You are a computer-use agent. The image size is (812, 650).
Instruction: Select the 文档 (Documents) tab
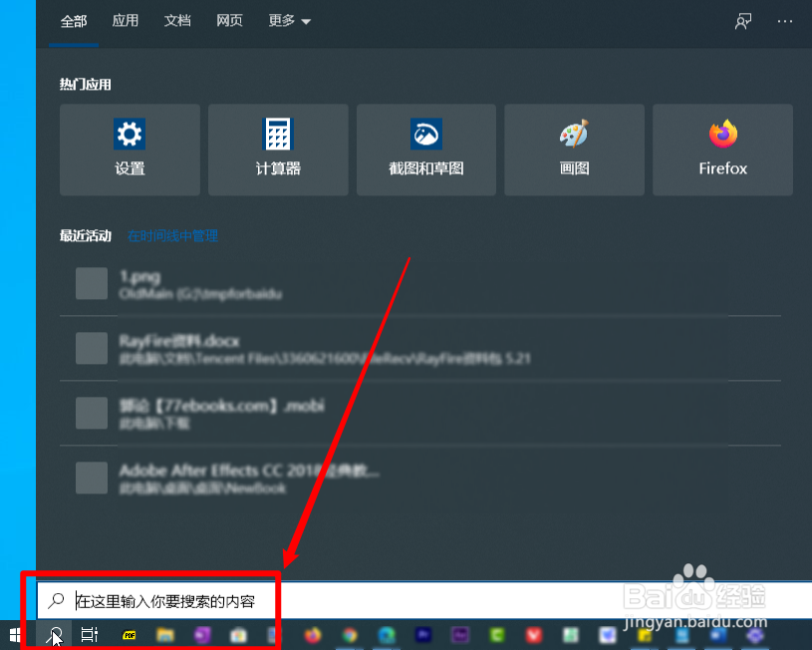click(x=177, y=21)
